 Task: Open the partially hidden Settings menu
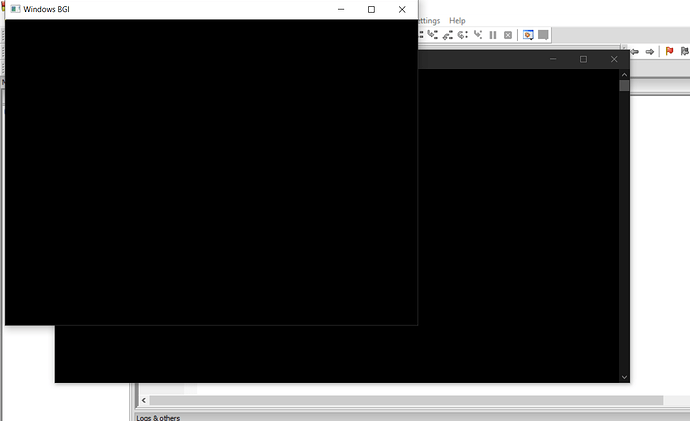coord(428,20)
